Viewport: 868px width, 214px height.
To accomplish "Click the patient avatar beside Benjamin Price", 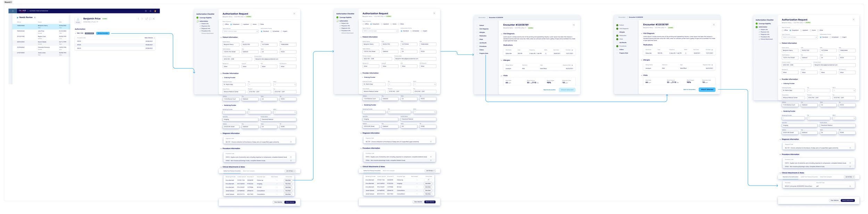I will 78,19.
